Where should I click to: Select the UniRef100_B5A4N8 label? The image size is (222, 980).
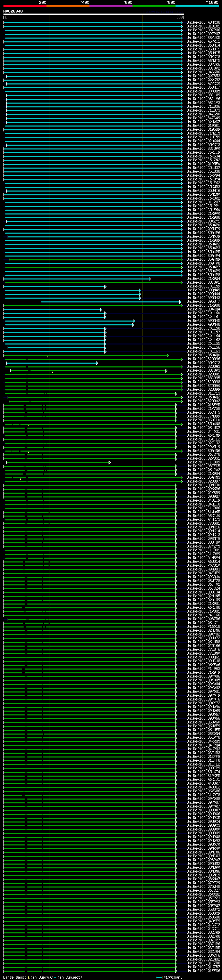coord(203,424)
